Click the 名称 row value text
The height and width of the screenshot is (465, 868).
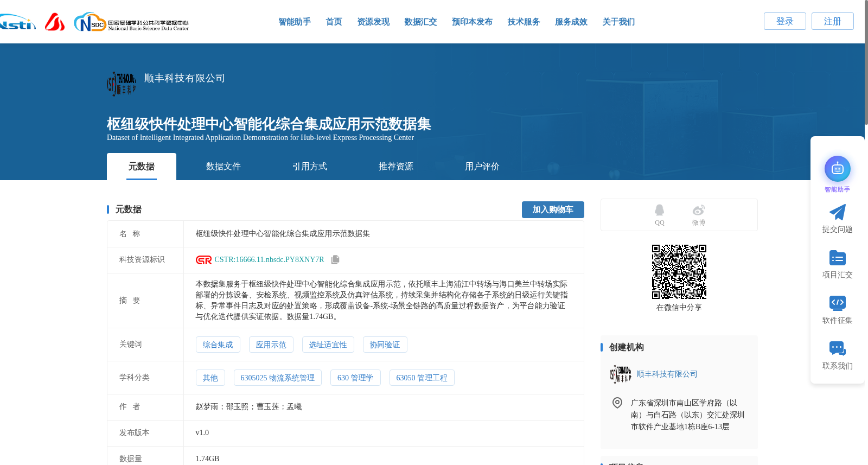[283, 234]
